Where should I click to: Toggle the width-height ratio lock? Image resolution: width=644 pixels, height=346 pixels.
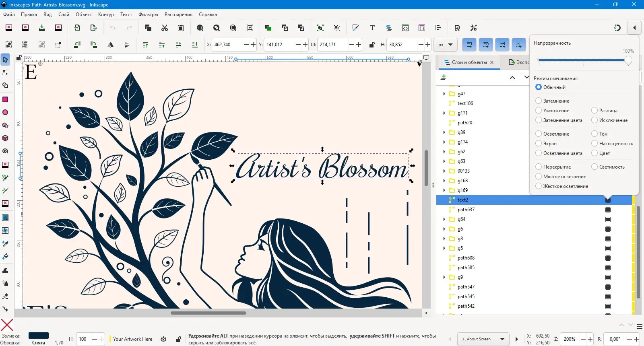372,45
